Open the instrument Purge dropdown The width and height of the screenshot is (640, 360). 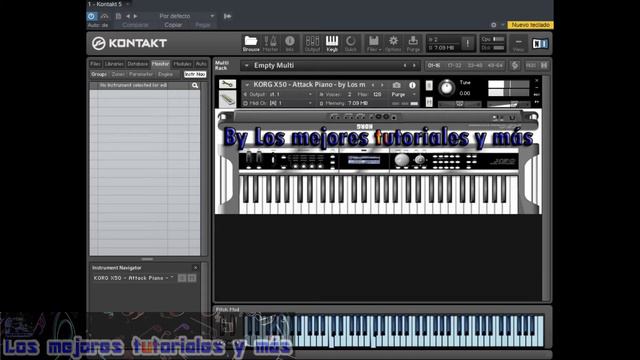(x=404, y=94)
